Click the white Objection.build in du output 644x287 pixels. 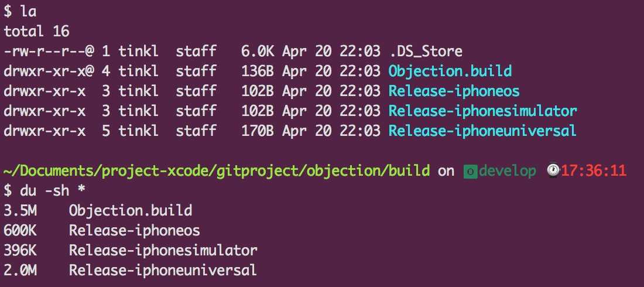[131, 210]
